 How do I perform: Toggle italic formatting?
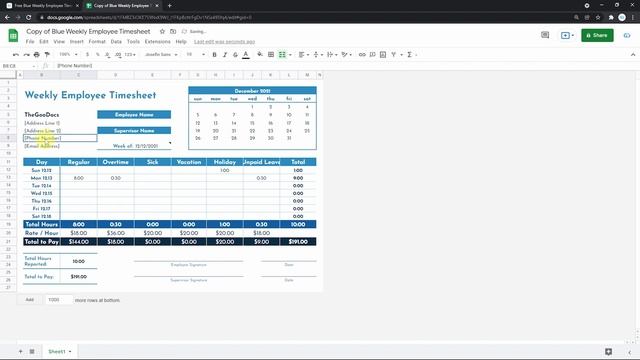[x=225, y=55]
